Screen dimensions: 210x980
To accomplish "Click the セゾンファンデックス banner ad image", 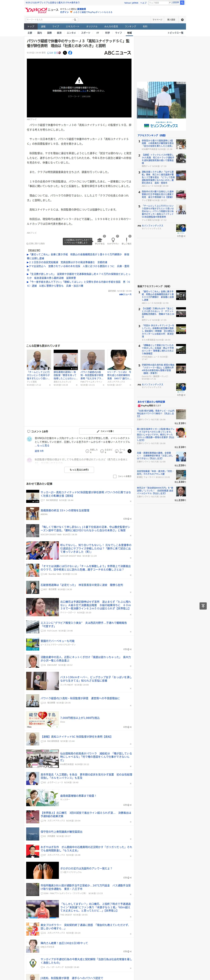I will (161, 106).
